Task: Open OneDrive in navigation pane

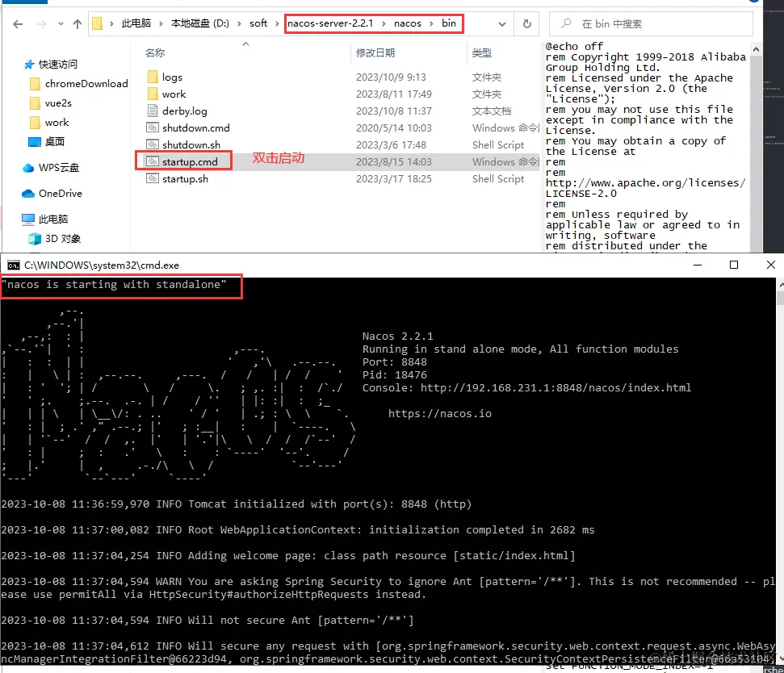Action: 60,194
